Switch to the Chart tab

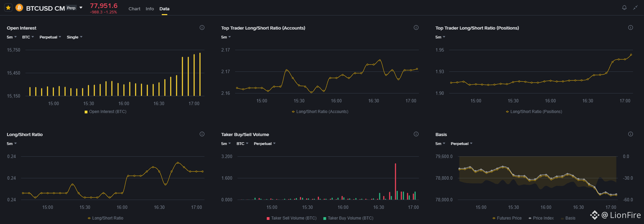click(134, 9)
